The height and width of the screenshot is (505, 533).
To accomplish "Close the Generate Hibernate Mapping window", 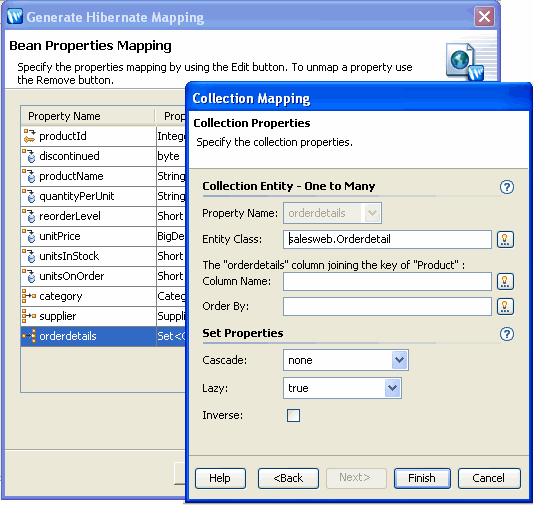I will 484,16.
